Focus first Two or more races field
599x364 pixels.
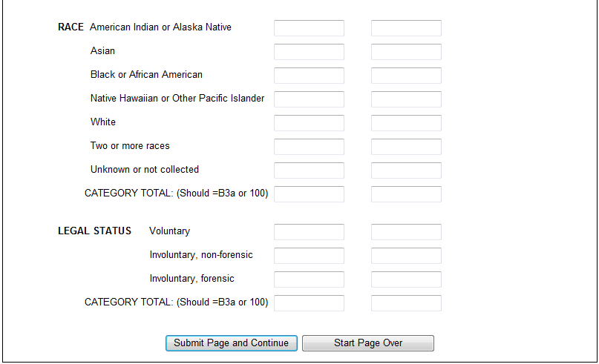[x=309, y=147]
